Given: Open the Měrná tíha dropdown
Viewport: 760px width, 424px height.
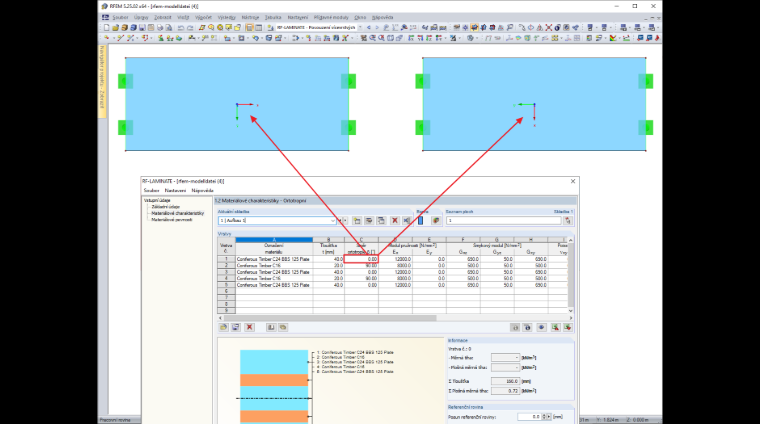Looking at the screenshot, I should (x=505, y=358).
